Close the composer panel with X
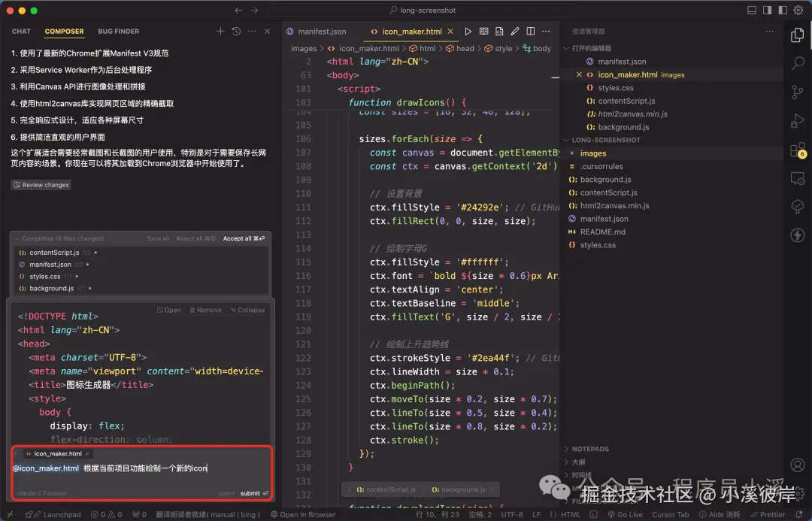This screenshot has height=521, width=812. click(x=267, y=32)
